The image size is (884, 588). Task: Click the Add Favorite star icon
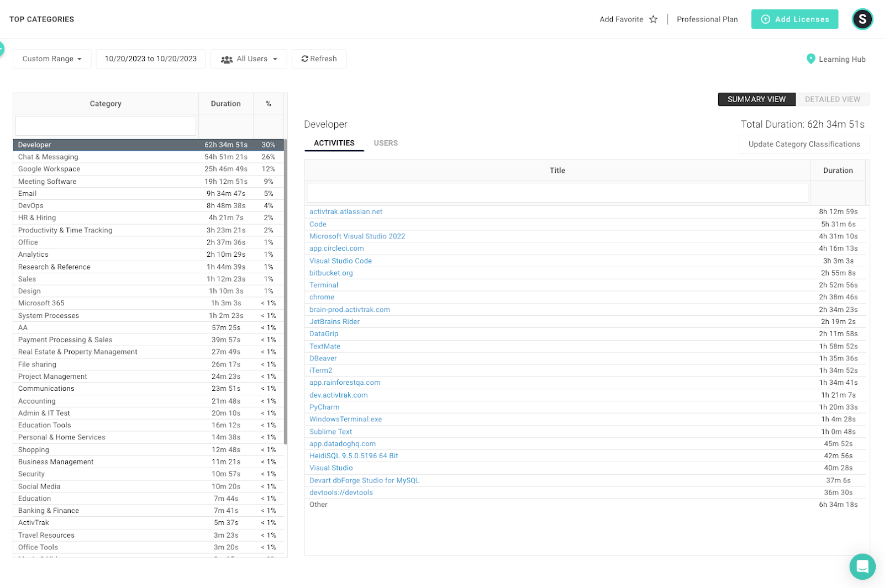coord(653,19)
